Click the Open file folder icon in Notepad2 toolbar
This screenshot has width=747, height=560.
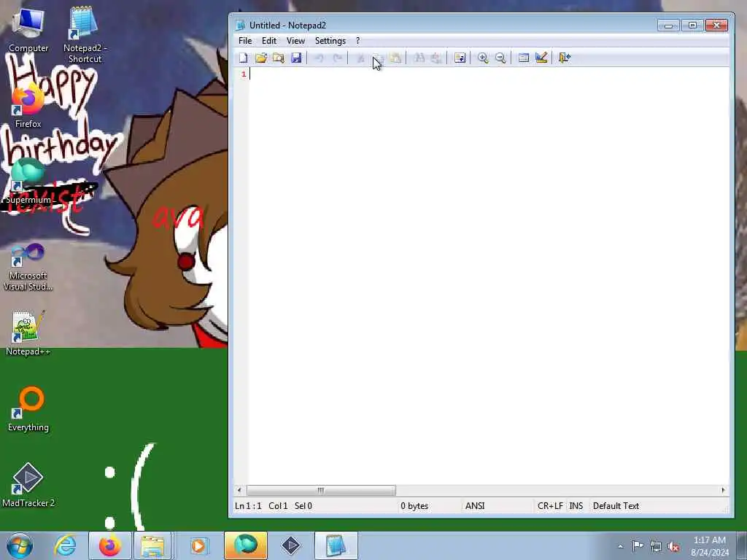[260, 58]
